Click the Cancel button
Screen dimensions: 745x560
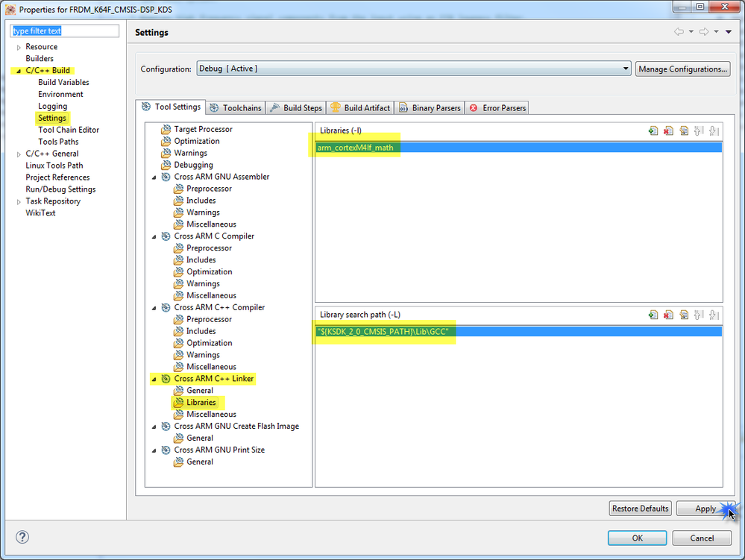click(702, 538)
